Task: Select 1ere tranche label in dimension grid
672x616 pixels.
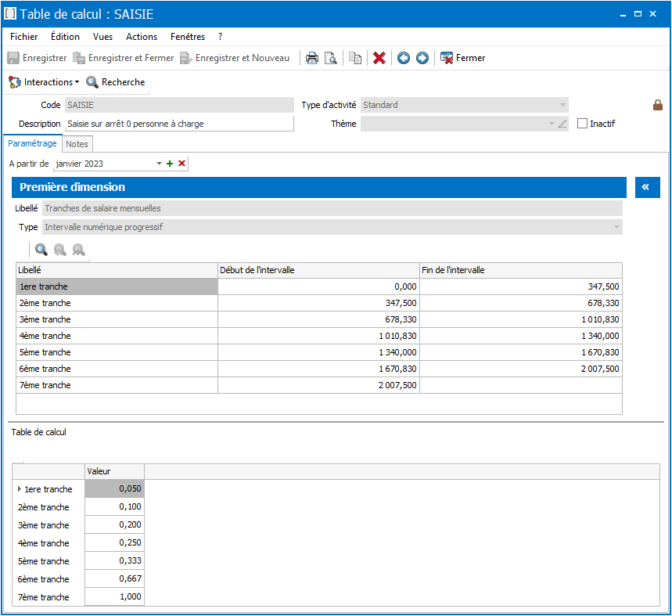Action: pos(44,286)
